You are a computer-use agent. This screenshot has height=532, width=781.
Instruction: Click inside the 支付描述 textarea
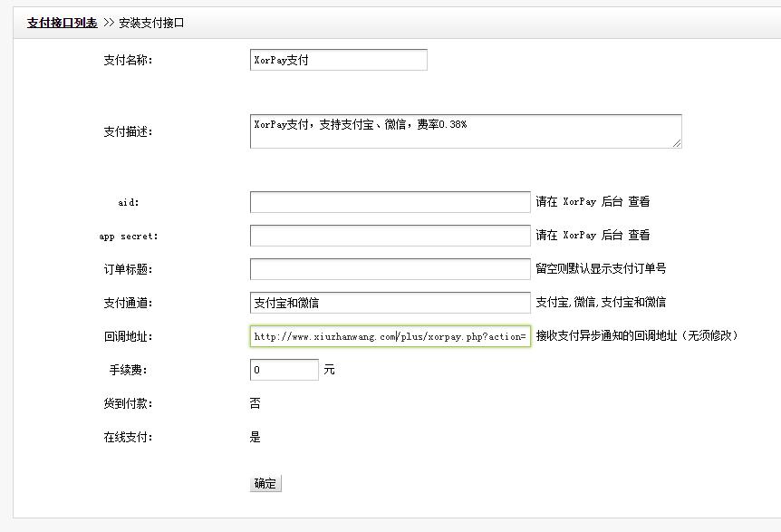(465, 131)
